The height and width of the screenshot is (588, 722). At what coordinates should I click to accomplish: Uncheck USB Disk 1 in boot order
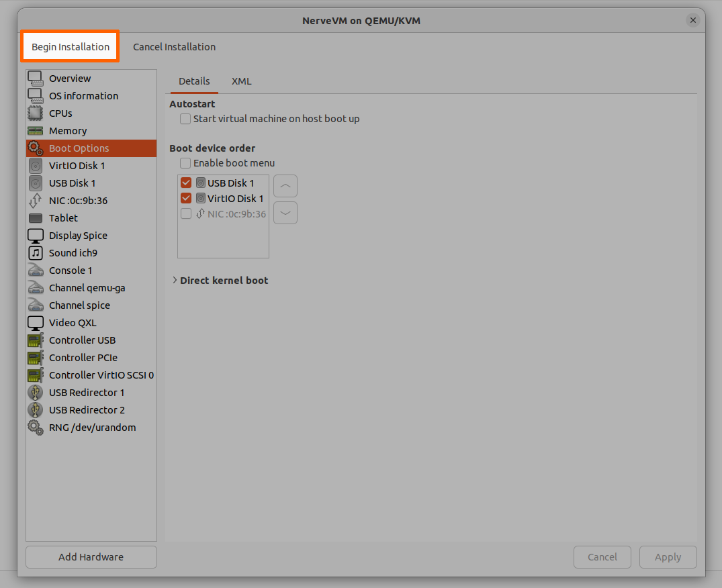click(x=186, y=183)
